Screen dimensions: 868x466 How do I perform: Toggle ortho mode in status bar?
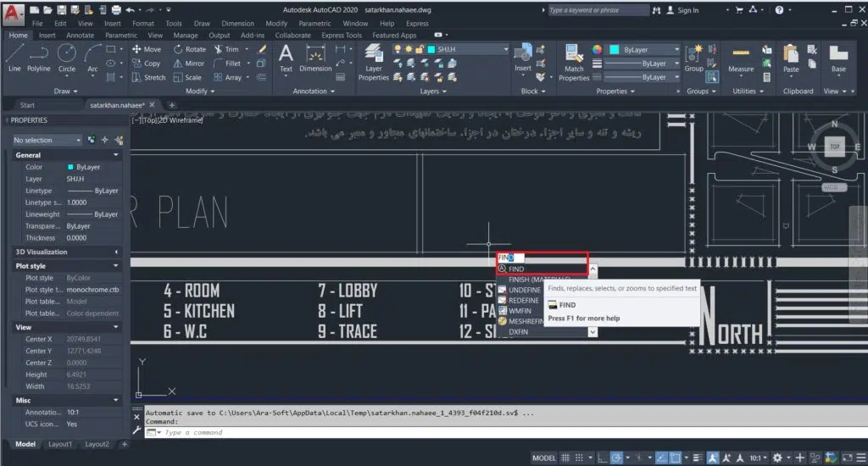click(601, 458)
